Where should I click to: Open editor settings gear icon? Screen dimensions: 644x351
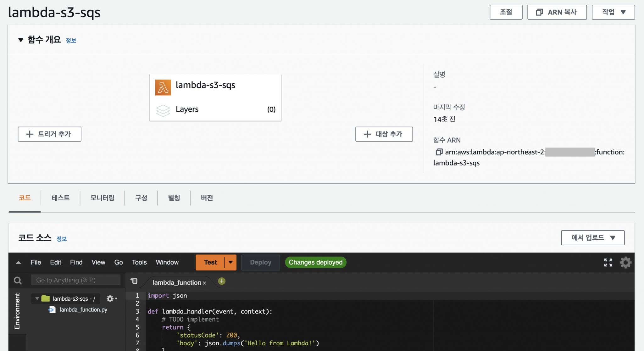[x=625, y=263]
